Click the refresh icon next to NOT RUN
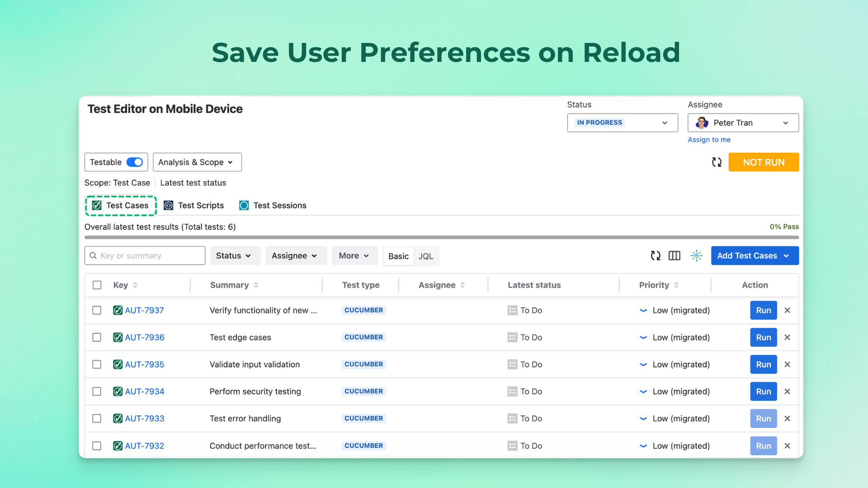The height and width of the screenshot is (488, 868). click(x=717, y=162)
